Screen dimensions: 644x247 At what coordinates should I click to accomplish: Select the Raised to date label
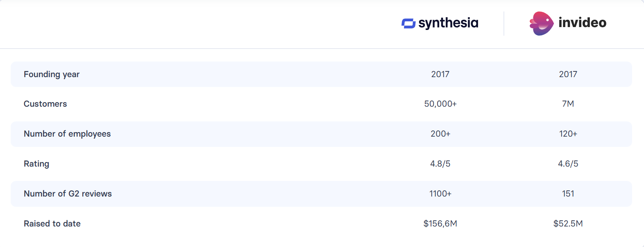pyautogui.click(x=52, y=224)
